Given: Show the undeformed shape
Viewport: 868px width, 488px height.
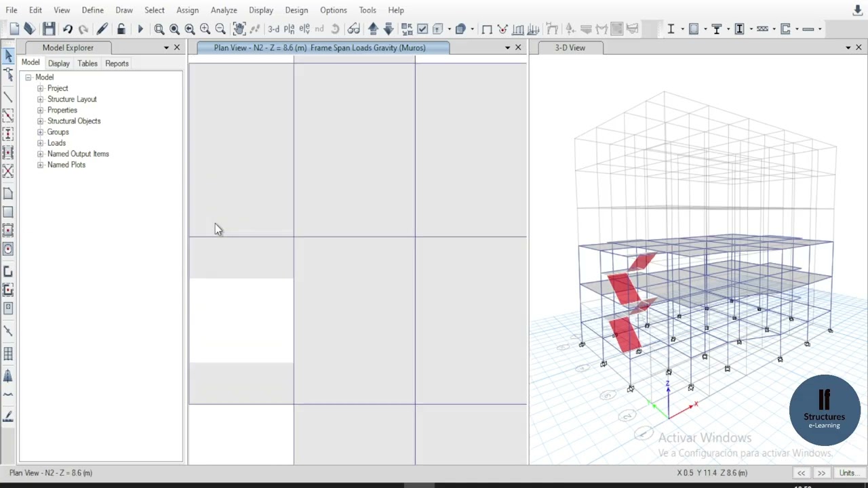Looking at the screenshot, I should 487,28.
